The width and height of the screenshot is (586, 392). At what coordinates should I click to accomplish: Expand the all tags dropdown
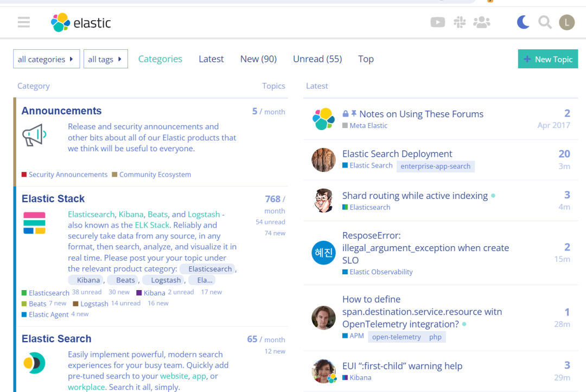[106, 59]
